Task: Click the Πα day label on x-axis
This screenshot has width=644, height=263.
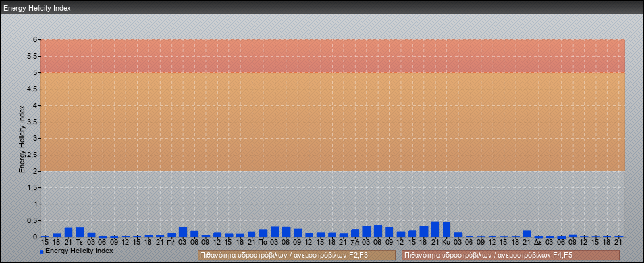Action: tap(263, 243)
